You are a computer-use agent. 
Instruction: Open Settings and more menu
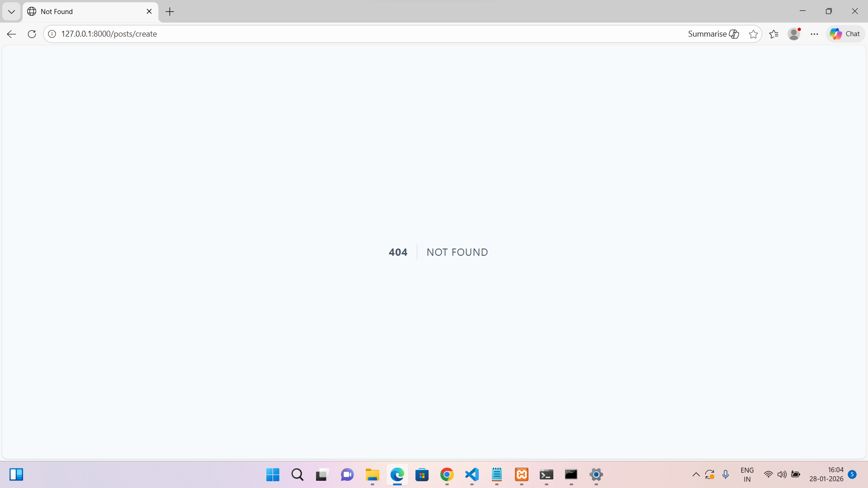point(814,34)
